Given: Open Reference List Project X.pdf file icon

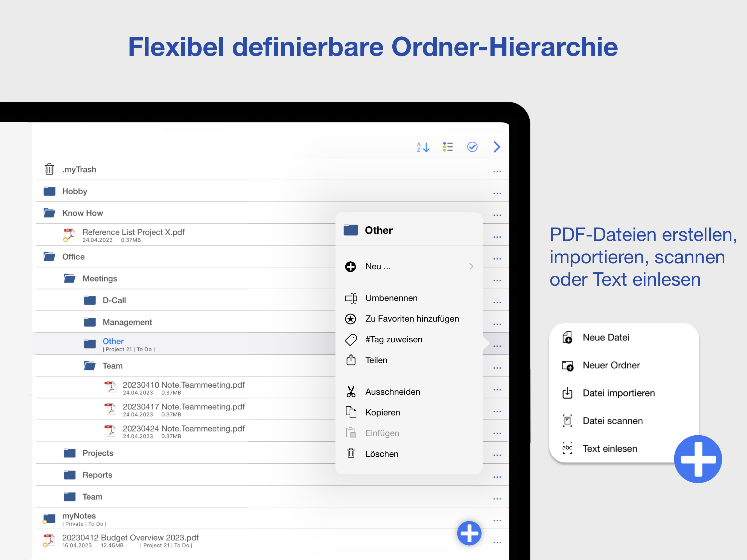Looking at the screenshot, I should pos(69,235).
